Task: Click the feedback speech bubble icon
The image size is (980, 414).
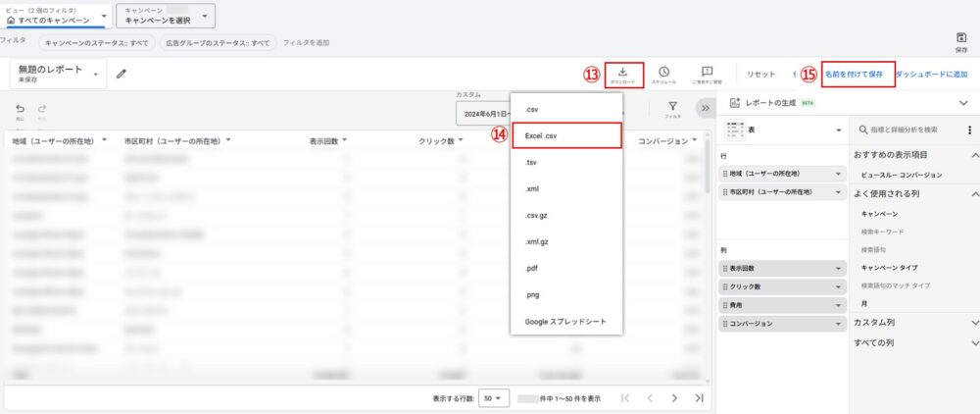Action: pyautogui.click(x=707, y=74)
